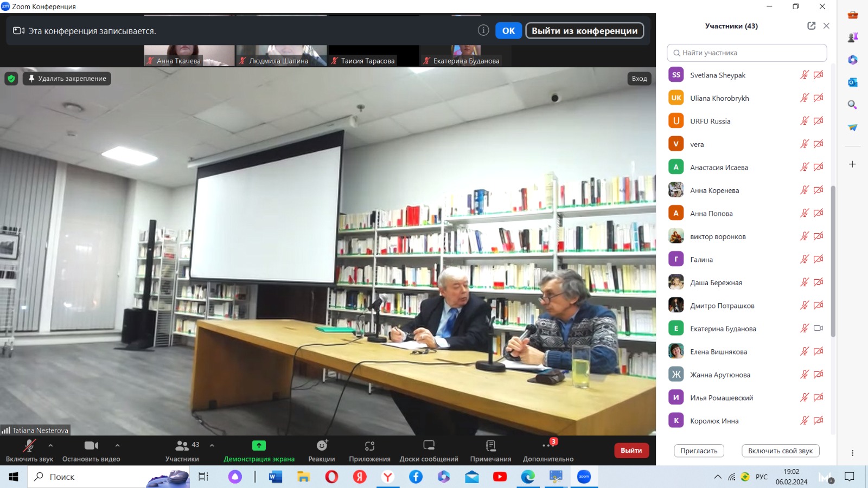This screenshot has height=488, width=868.
Task: Expand video options arrow next to Остановить видео
Action: pos(117,445)
